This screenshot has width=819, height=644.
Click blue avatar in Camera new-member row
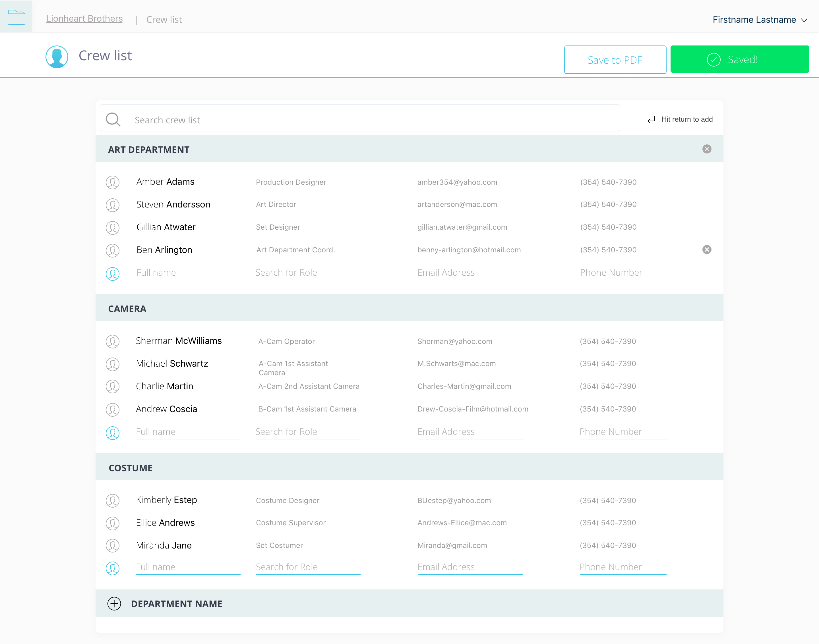click(112, 433)
